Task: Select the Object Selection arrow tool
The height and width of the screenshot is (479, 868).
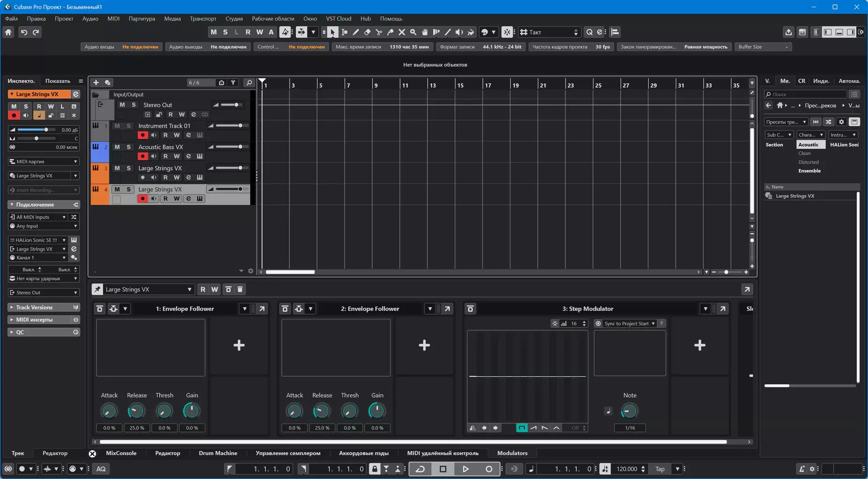Action: coord(332,32)
